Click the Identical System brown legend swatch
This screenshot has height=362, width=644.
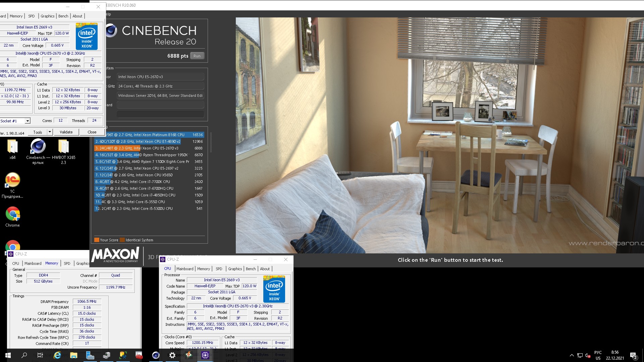[x=122, y=240]
